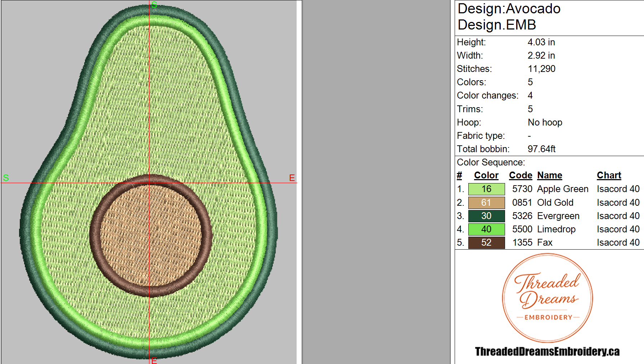Click the height value '4.03 in'
This screenshot has height=364, width=644.
pyautogui.click(x=541, y=42)
